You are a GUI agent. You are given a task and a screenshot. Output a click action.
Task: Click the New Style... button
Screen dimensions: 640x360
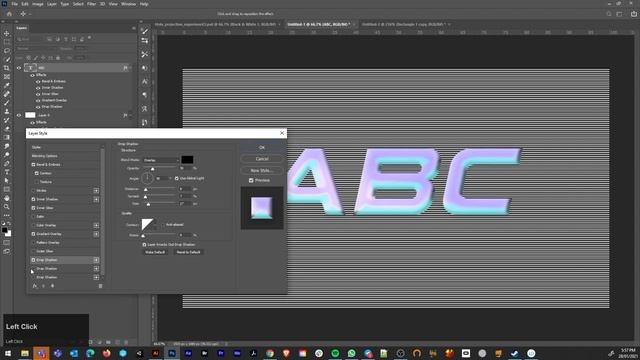[262, 170]
